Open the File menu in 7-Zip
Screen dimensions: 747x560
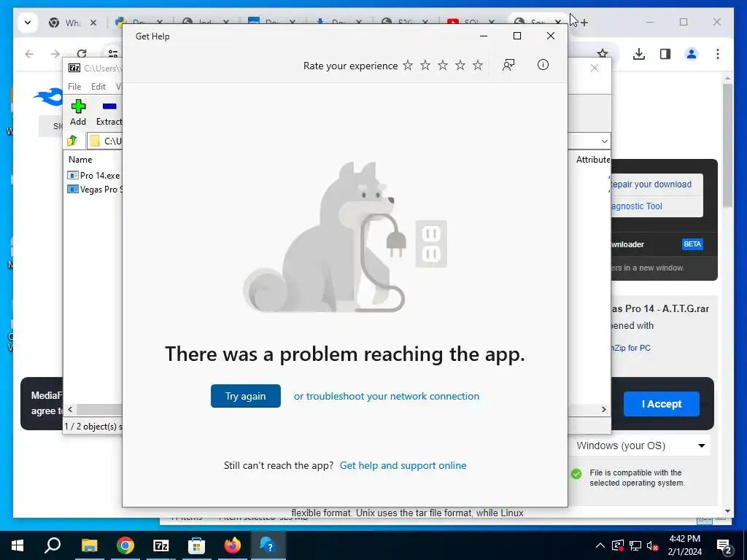74,86
